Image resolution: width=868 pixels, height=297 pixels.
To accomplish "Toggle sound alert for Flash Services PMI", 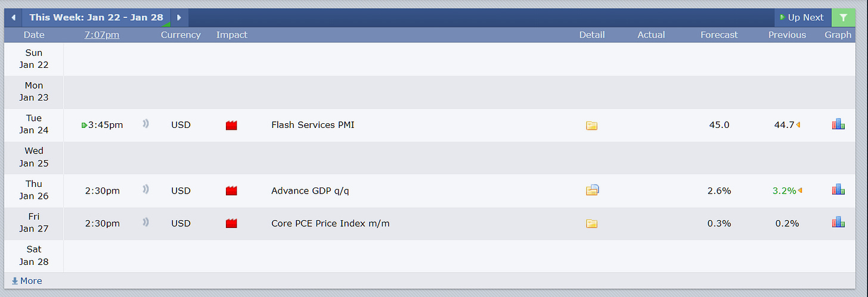I will [x=146, y=124].
